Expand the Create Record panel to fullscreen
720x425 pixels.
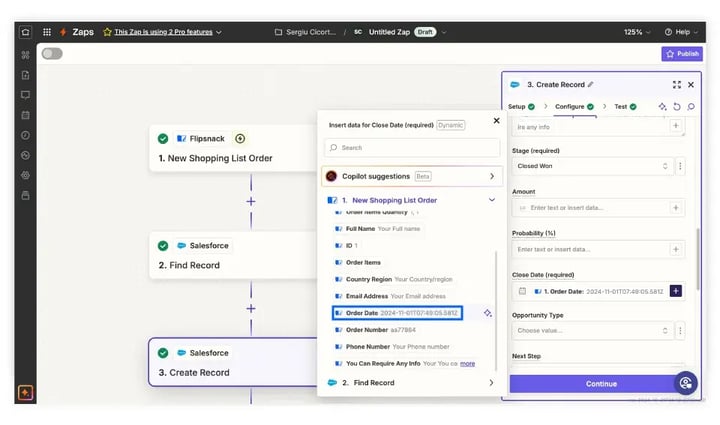point(677,84)
